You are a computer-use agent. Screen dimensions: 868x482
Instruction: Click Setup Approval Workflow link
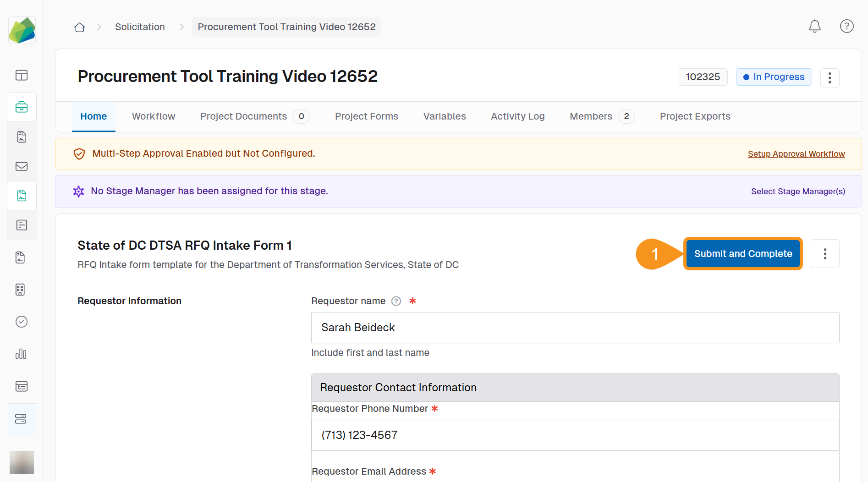[796, 154]
